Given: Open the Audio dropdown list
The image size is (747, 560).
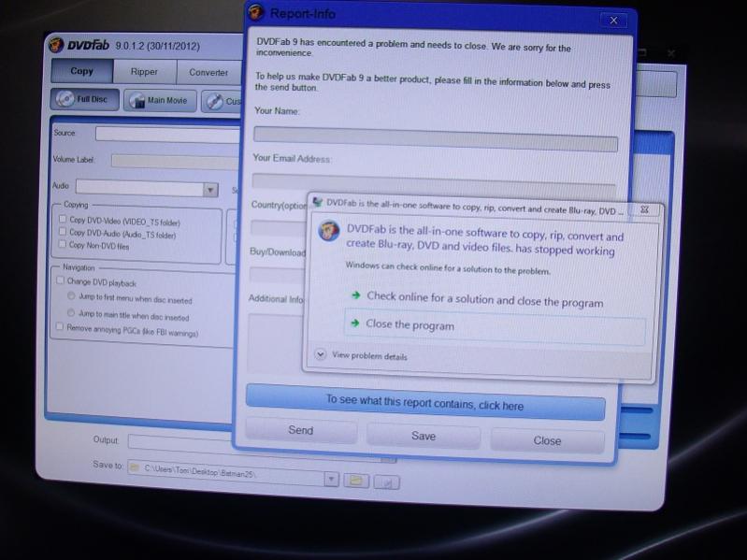Looking at the screenshot, I should [210, 190].
